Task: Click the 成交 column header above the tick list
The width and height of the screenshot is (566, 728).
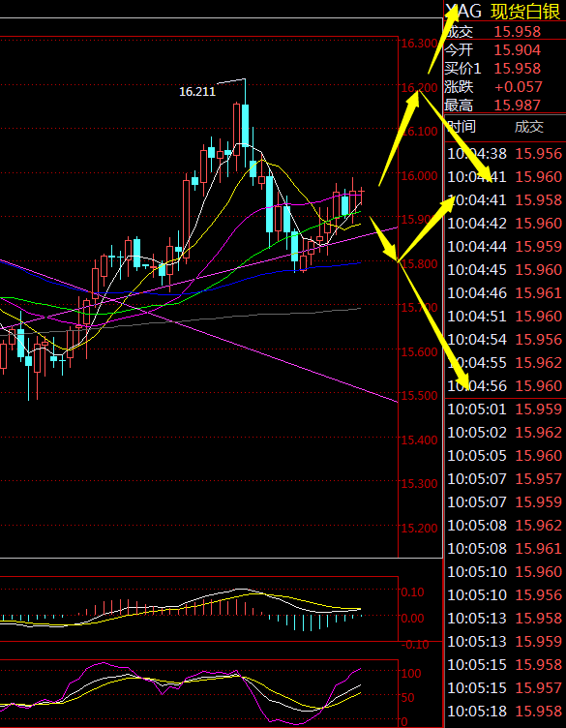Action: 529,127
